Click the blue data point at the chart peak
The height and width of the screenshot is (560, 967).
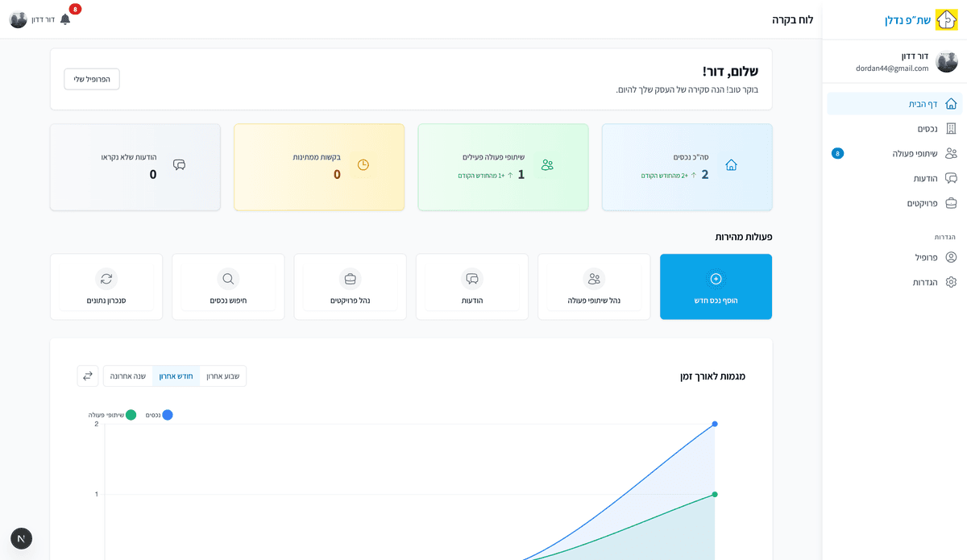point(715,424)
